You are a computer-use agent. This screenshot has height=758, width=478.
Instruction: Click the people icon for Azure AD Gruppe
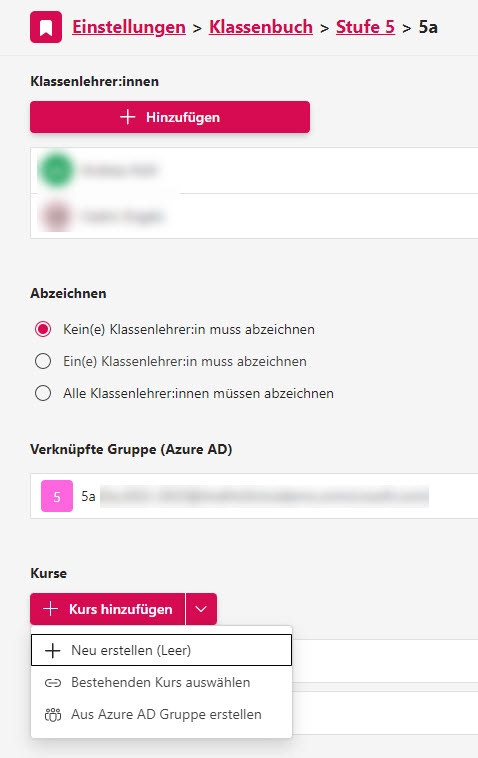pyautogui.click(x=53, y=714)
